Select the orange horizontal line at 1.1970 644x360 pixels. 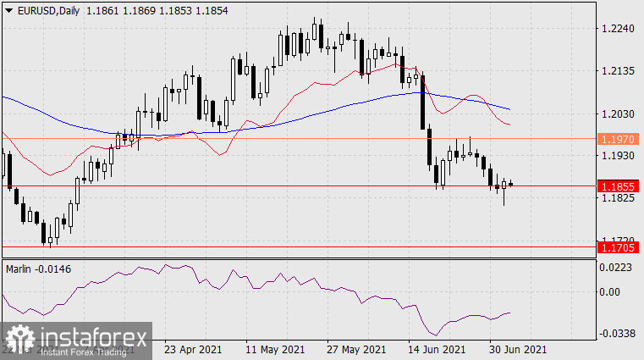pyautogui.click(x=299, y=139)
